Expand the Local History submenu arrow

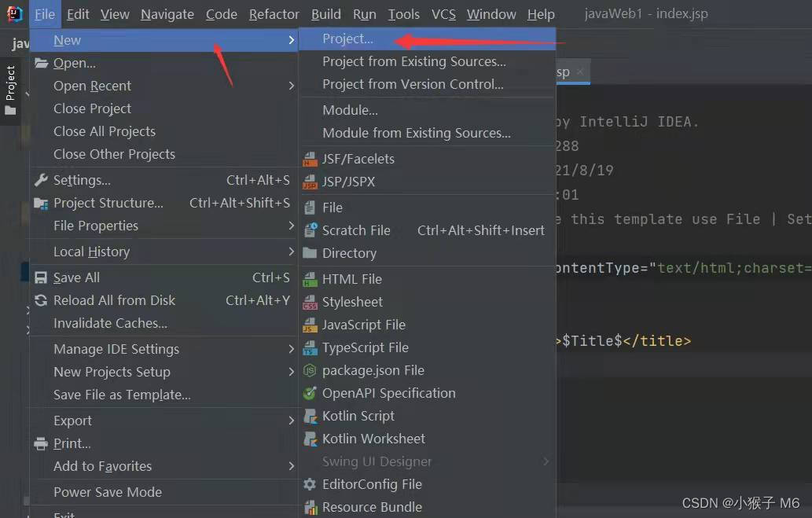[x=291, y=252]
